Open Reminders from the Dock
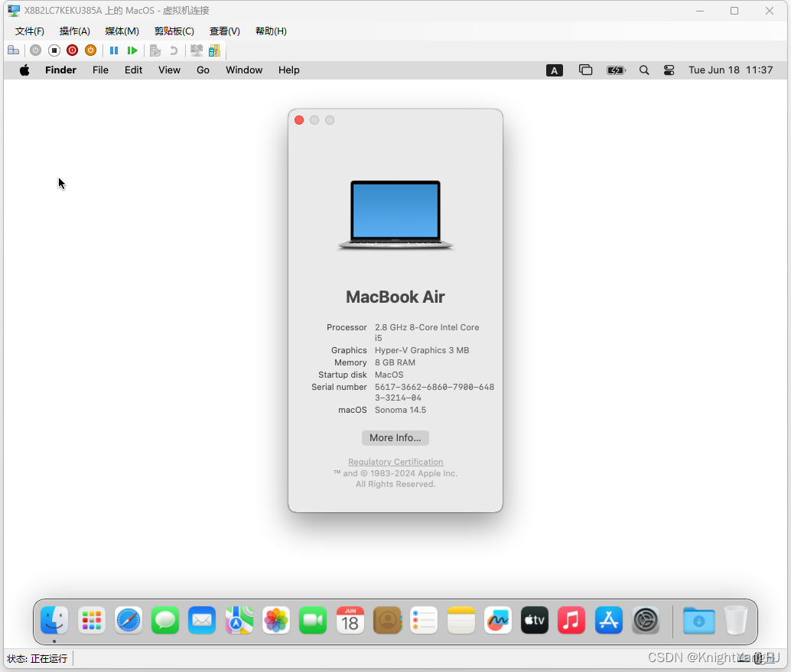The width and height of the screenshot is (791, 672). click(x=424, y=621)
